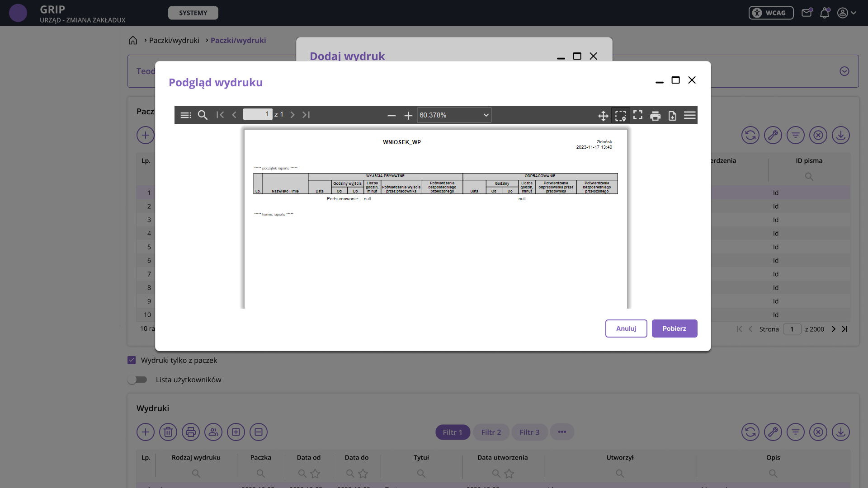The width and height of the screenshot is (868, 488).
Task: Show more filters with the ellipsis
Action: [562, 432]
